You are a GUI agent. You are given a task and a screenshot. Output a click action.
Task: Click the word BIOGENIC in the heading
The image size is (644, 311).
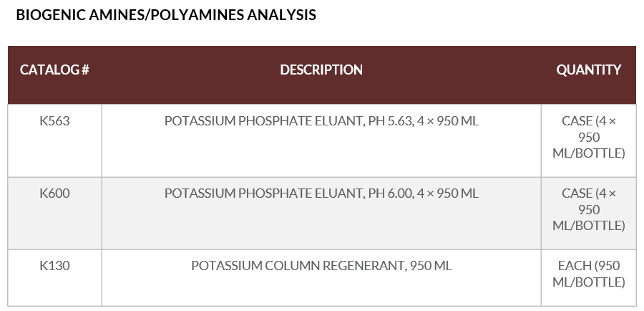47,15
